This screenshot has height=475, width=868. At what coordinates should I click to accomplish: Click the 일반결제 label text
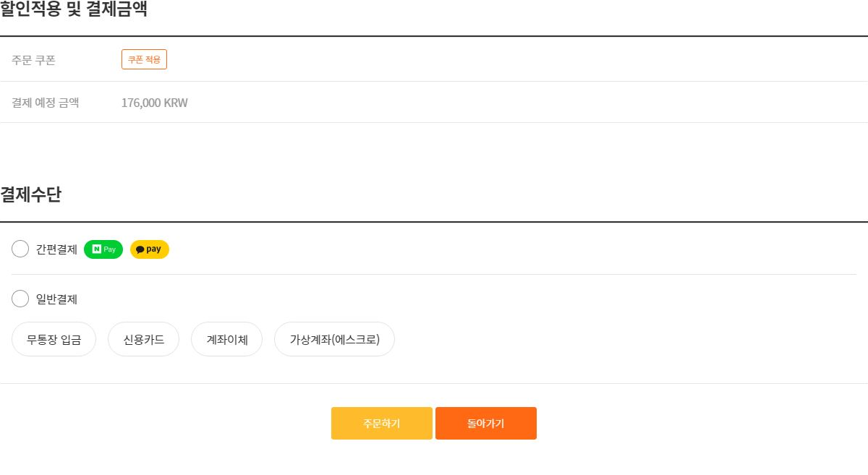56,299
